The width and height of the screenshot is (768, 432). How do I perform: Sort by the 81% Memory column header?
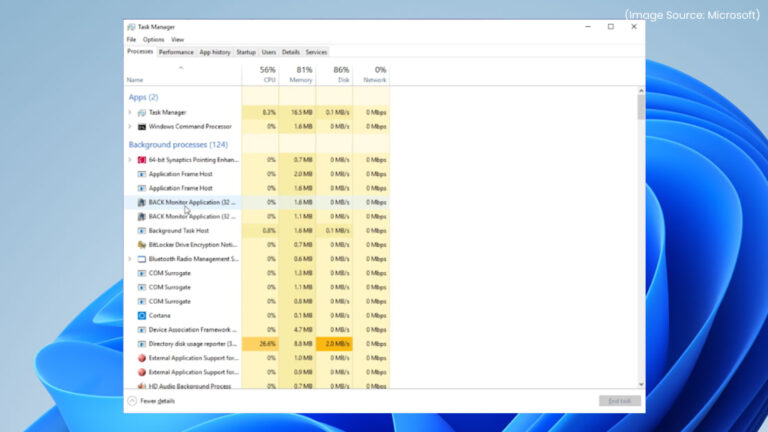tap(297, 74)
